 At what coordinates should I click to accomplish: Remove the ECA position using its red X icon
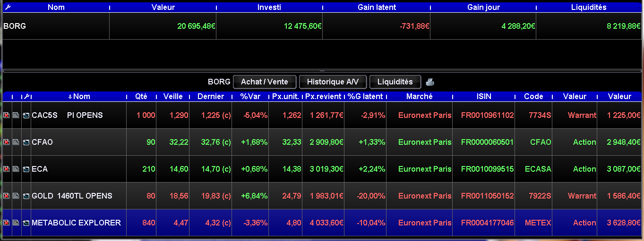[7, 169]
